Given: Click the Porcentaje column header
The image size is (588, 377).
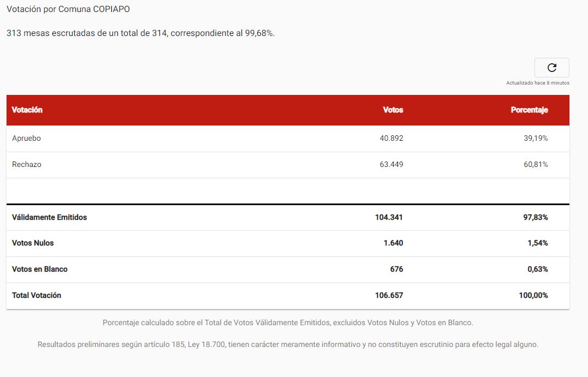Looking at the screenshot, I should (x=529, y=110).
